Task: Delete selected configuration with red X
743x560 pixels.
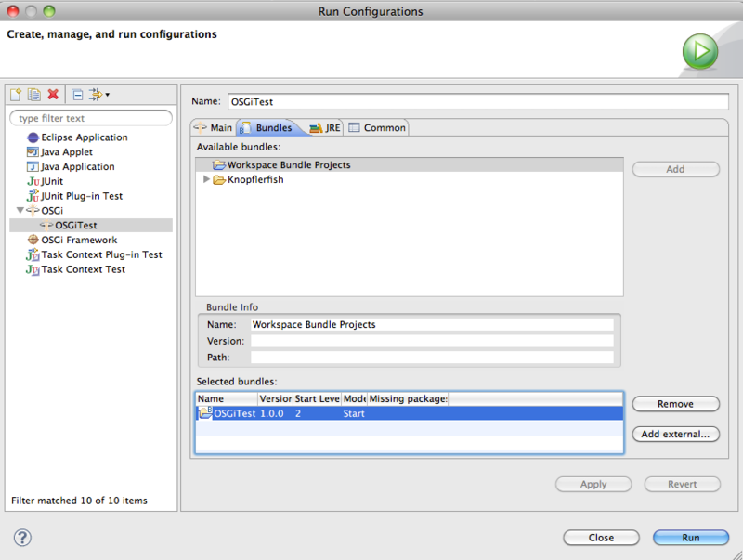Action: pyautogui.click(x=53, y=95)
